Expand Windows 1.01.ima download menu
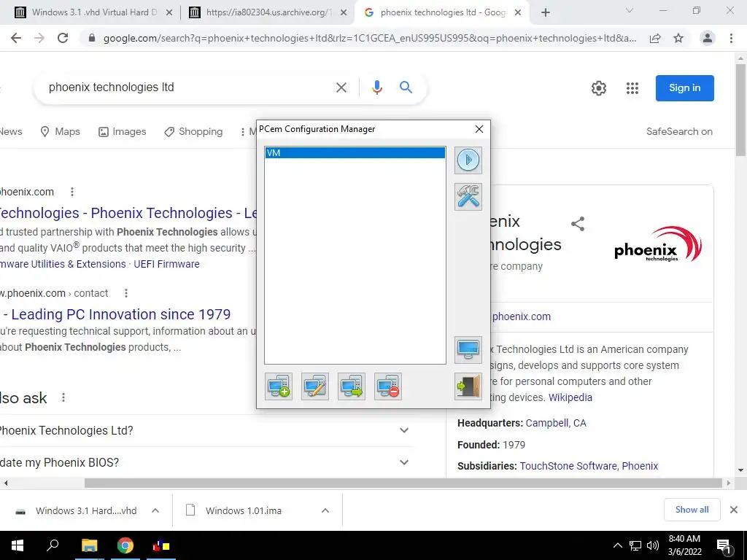 pyautogui.click(x=325, y=510)
